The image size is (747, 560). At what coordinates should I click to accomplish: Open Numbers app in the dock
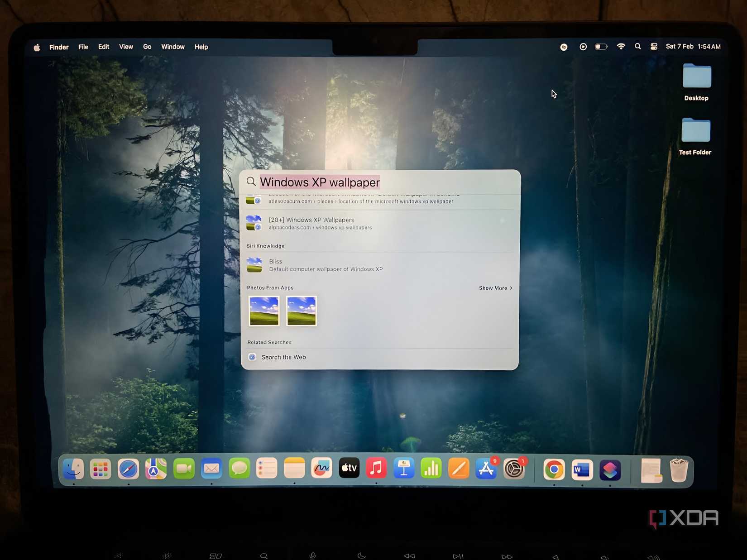tap(431, 469)
